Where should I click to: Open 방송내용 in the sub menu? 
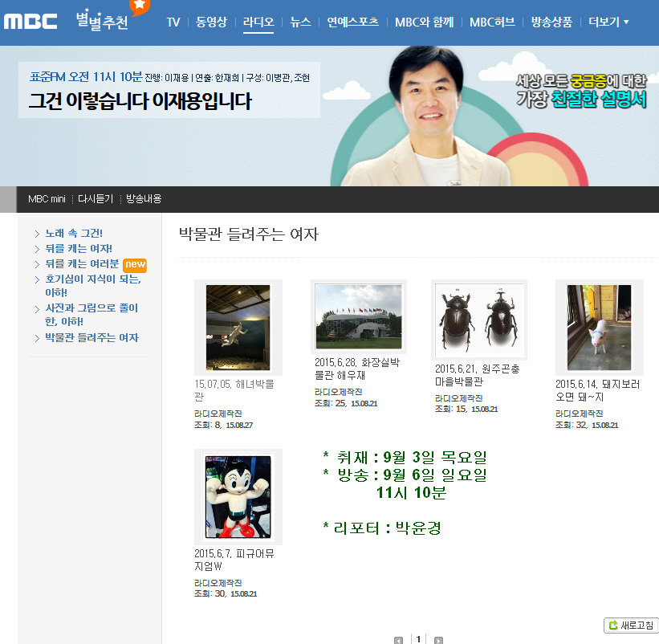[x=144, y=199]
